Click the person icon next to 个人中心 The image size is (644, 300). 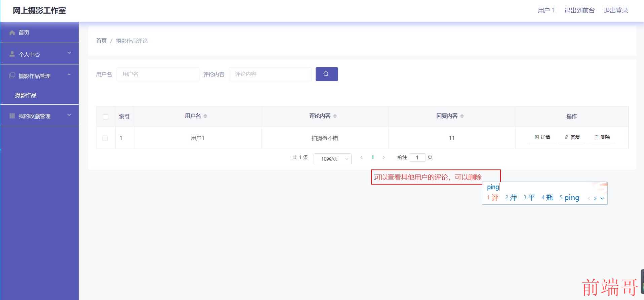12,54
